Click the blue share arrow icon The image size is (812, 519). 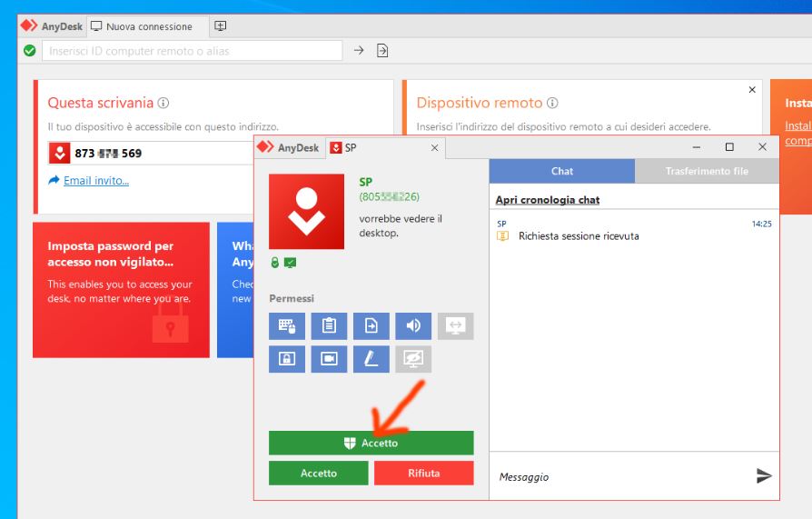coord(54,180)
